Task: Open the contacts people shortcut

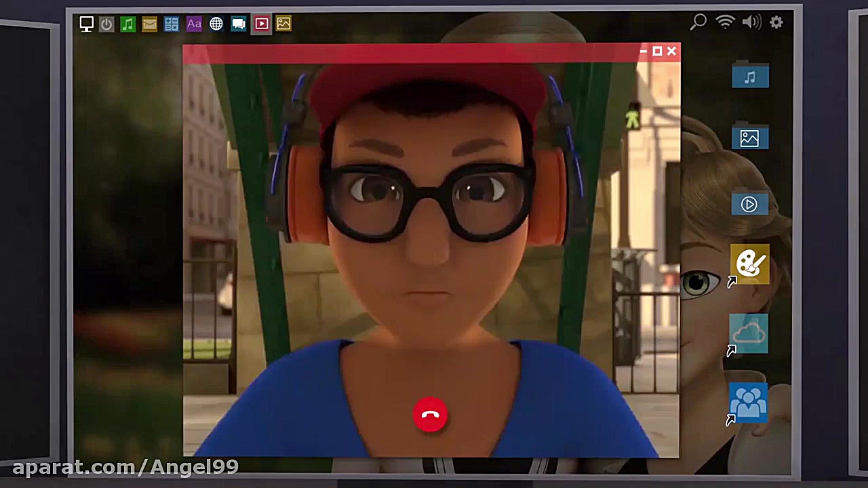Action: tap(748, 403)
